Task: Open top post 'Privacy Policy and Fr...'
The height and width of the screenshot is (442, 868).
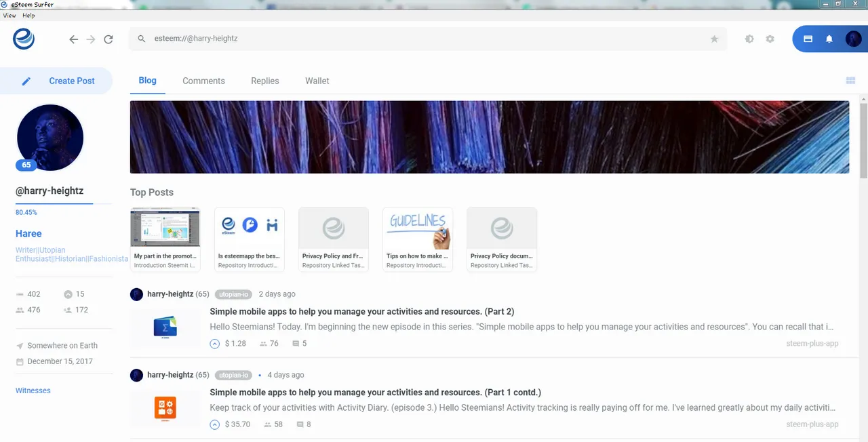Action: tap(334, 239)
